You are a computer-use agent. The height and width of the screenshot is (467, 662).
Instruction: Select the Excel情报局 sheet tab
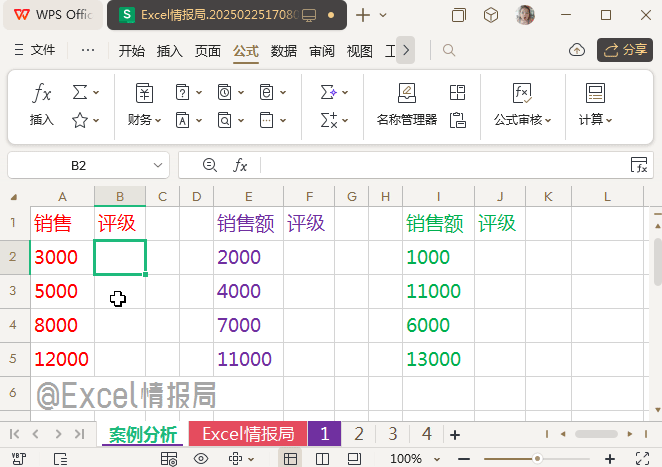tap(248, 434)
